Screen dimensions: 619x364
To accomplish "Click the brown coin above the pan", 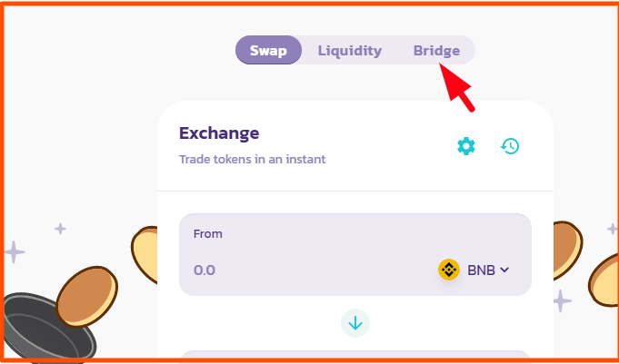I will 87,297.
